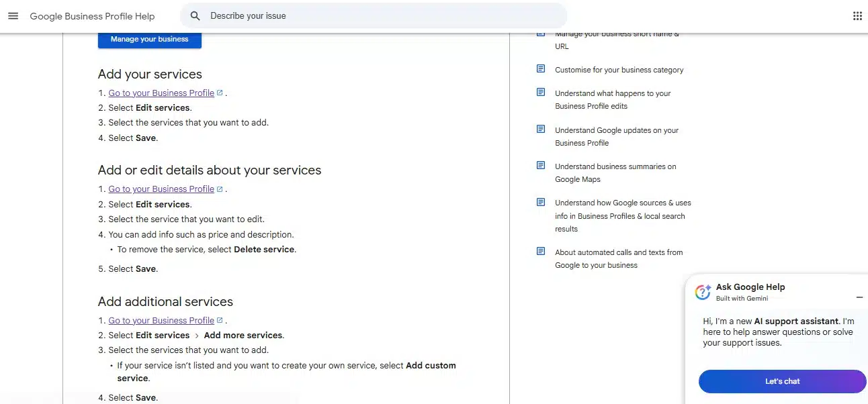The image size is (868, 404).
Task: Click the Add or edit details about your services heading
Action: pyautogui.click(x=210, y=170)
